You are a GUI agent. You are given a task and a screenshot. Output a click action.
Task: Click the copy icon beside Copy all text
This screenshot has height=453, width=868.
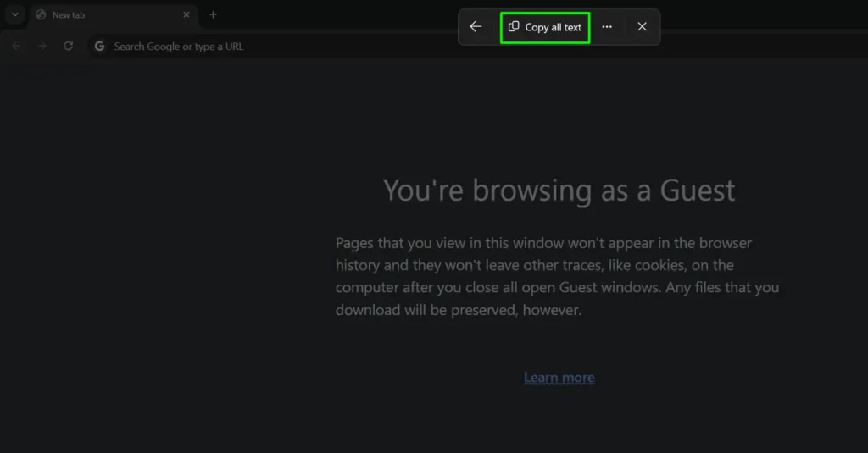[x=514, y=27]
